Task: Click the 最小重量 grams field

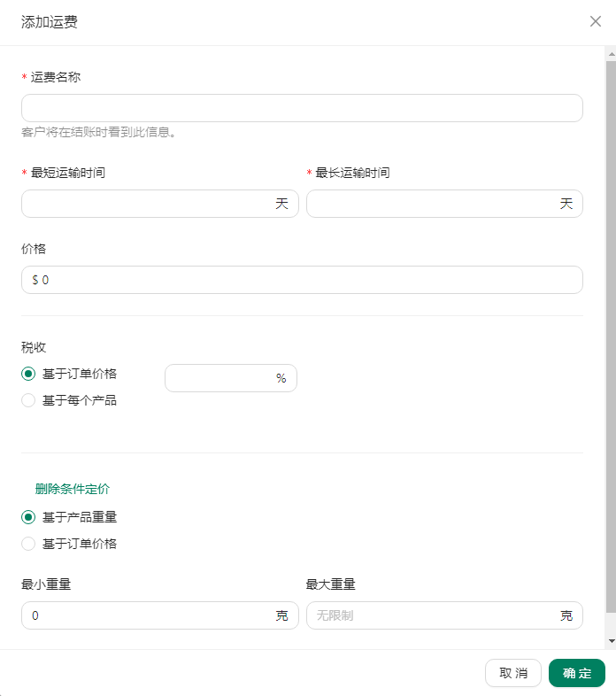Action: 160,615
